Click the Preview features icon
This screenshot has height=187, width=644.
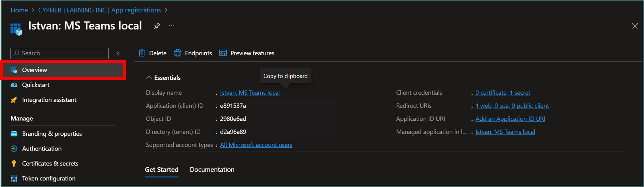coord(223,53)
